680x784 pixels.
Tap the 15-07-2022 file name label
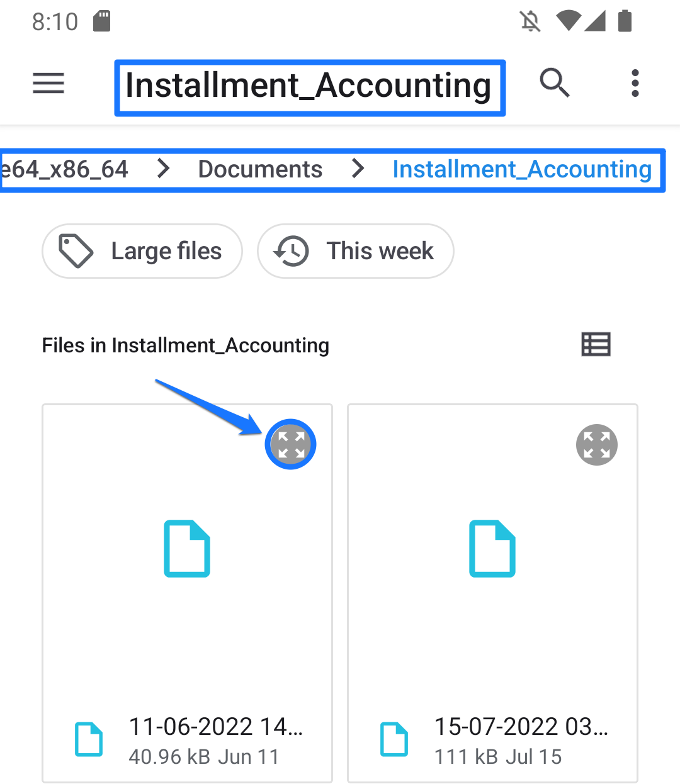pos(521,727)
